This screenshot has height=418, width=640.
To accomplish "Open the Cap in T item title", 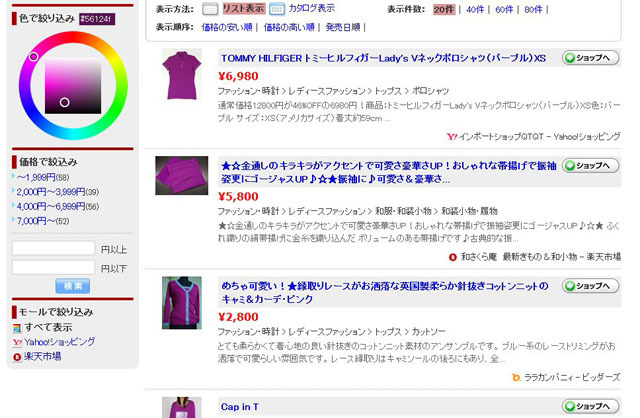I will click(240, 407).
